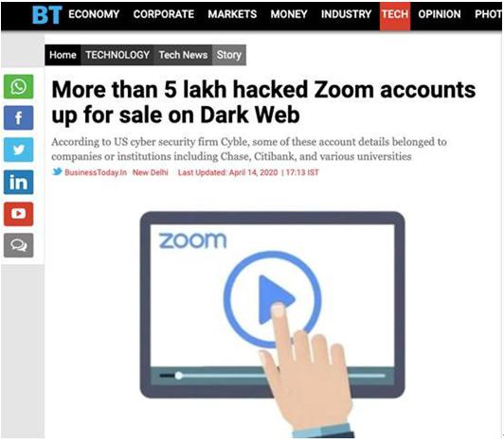Click the BT logo
Viewport: 504px width, 443px height.
(47, 15)
